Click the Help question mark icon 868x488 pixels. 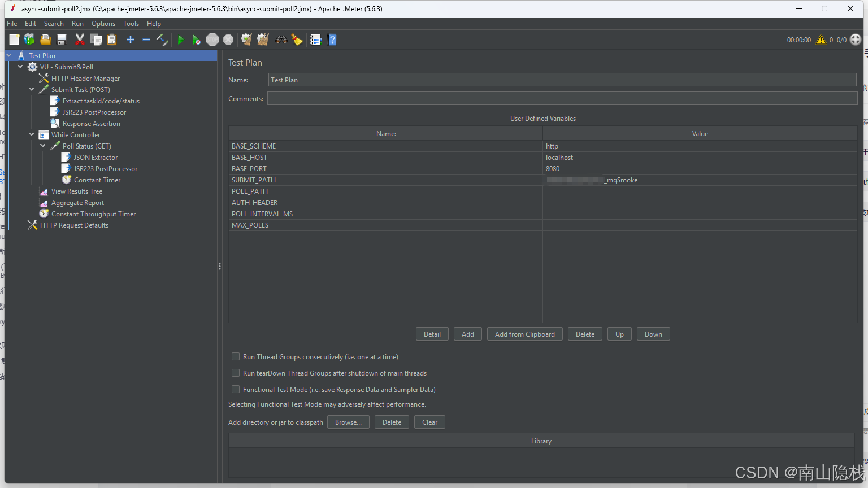pyautogui.click(x=332, y=40)
